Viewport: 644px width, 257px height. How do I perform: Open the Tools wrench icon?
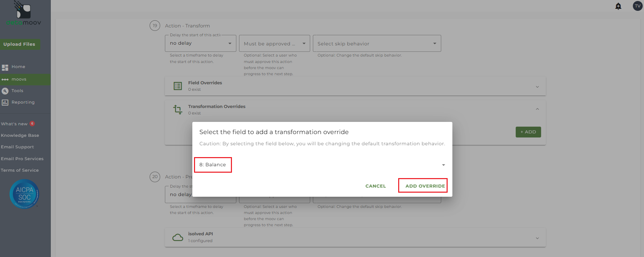pyautogui.click(x=5, y=91)
